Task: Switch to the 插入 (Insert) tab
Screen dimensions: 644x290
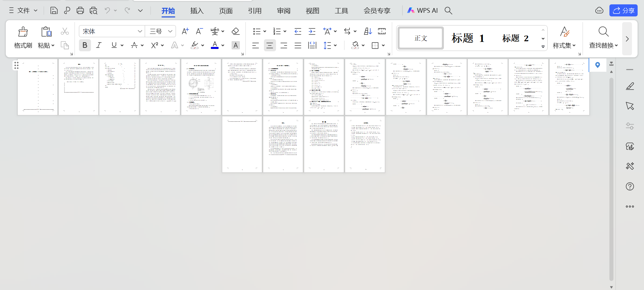Action: 197,11
